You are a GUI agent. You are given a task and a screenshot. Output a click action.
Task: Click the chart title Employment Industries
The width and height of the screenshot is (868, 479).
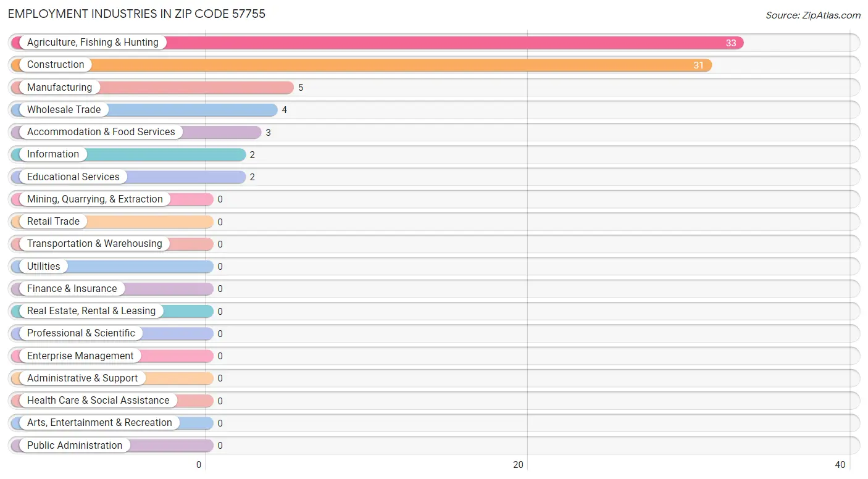click(136, 14)
